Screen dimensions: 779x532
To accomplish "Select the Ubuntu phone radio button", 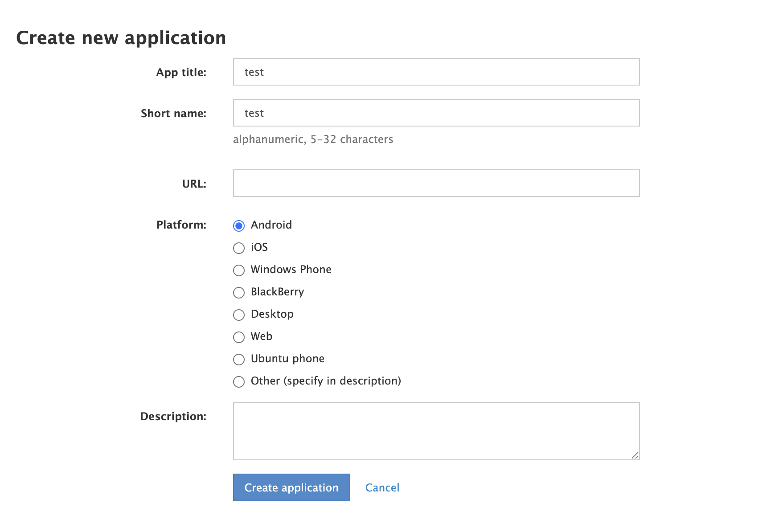I will [x=239, y=360].
